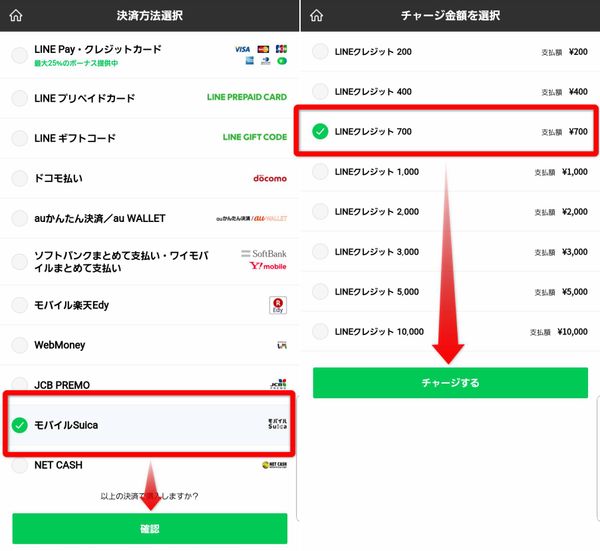Click the ¥1,000 price text
The image size is (600, 551).
pyautogui.click(x=575, y=172)
